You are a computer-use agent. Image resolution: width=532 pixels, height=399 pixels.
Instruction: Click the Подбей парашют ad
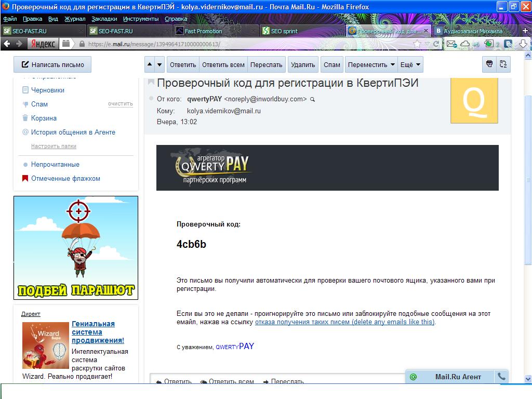tap(76, 248)
